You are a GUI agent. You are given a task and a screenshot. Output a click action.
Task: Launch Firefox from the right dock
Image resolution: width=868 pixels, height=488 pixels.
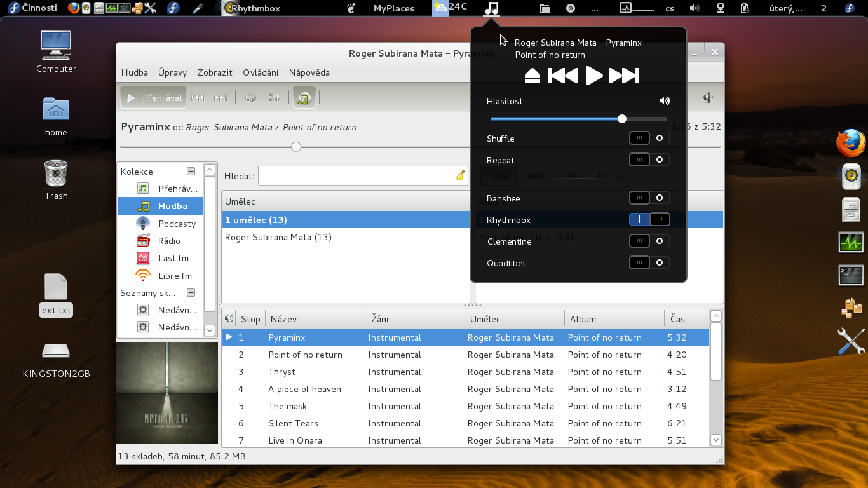(851, 143)
